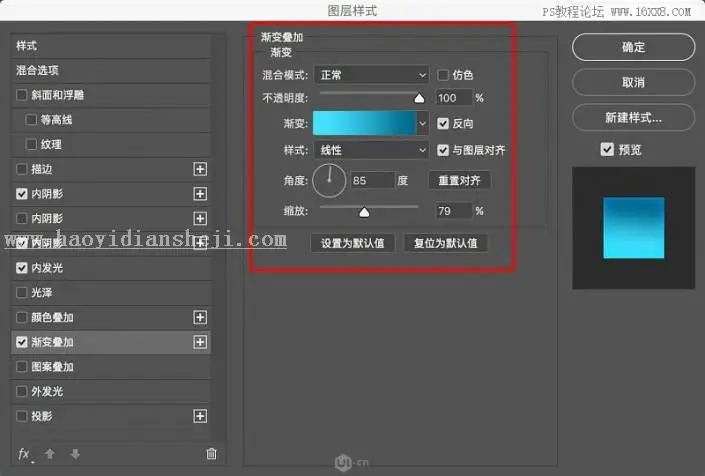Select the 光泽 row label
The height and width of the screenshot is (476, 705).
point(42,293)
